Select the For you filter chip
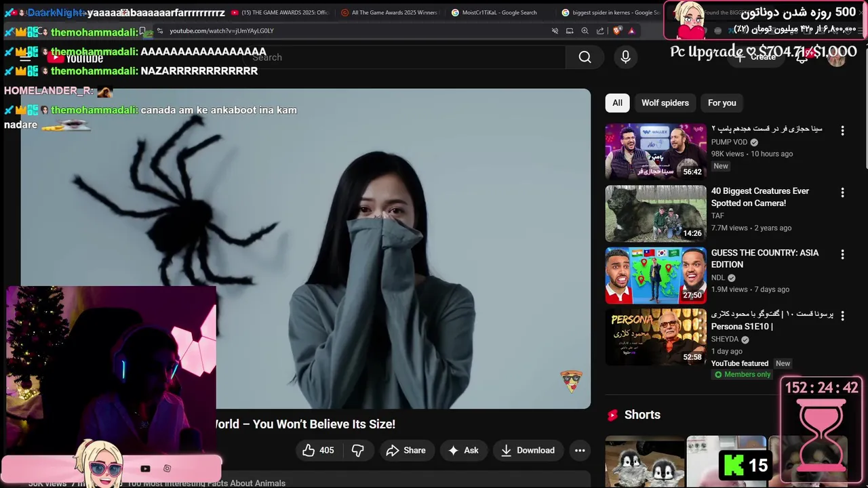868x488 pixels. tap(722, 103)
